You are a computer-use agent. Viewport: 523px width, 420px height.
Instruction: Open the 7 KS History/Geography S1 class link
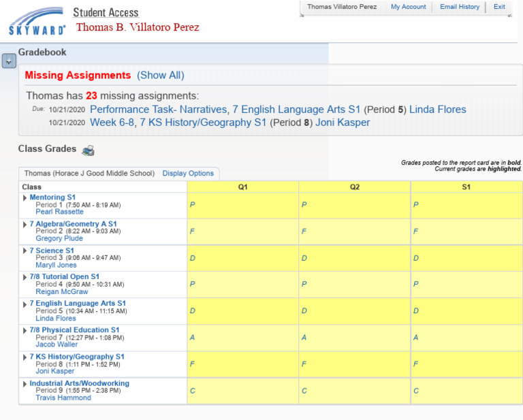click(x=77, y=356)
